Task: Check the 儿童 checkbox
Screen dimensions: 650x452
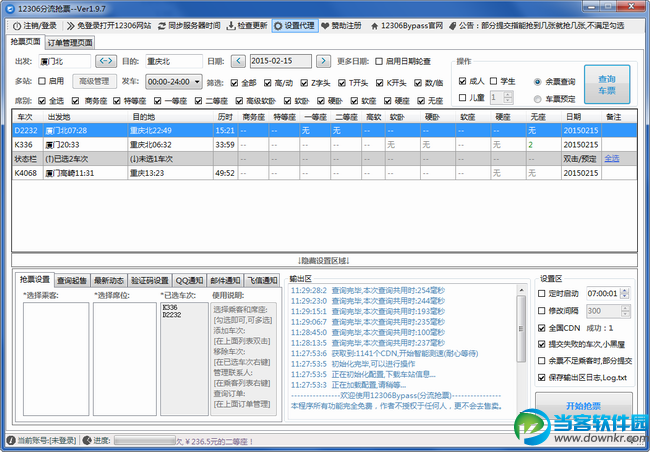Action: pos(462,97)
